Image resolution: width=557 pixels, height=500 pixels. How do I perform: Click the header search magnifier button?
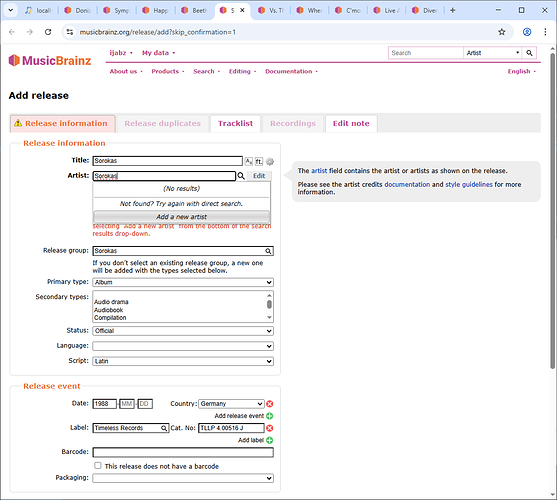click(529, 53)
